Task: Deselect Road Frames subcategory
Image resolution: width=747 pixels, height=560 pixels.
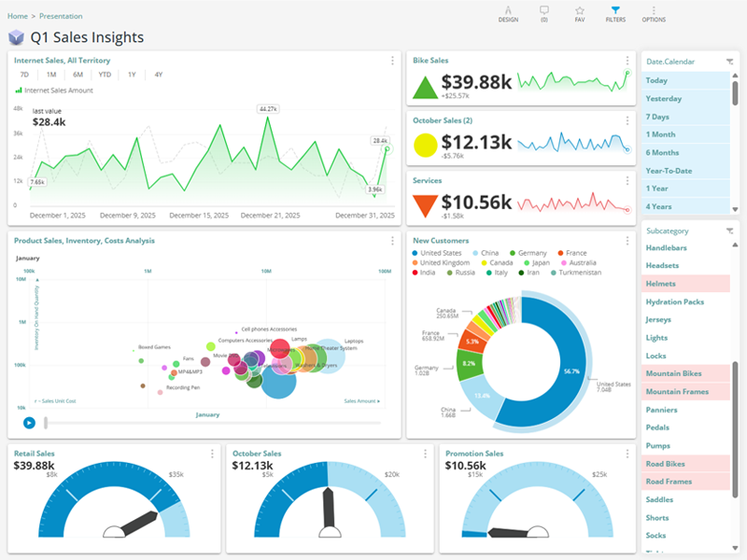Action: 685,482
